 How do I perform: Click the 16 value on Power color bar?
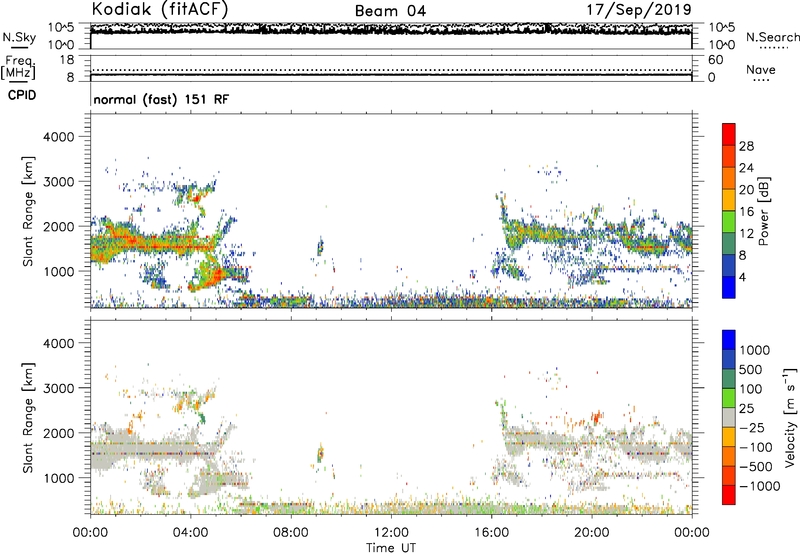[746, 212]
